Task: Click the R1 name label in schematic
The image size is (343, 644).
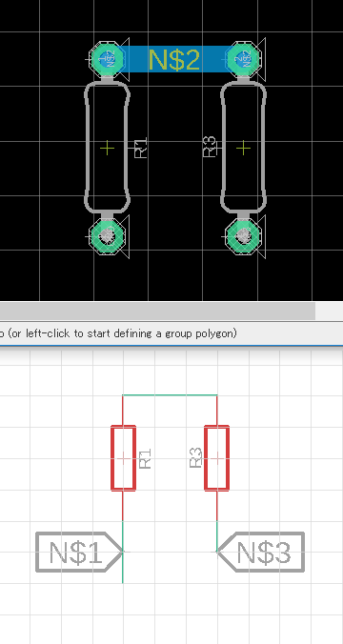Action: pyautogui.click(x=146, y=459)
